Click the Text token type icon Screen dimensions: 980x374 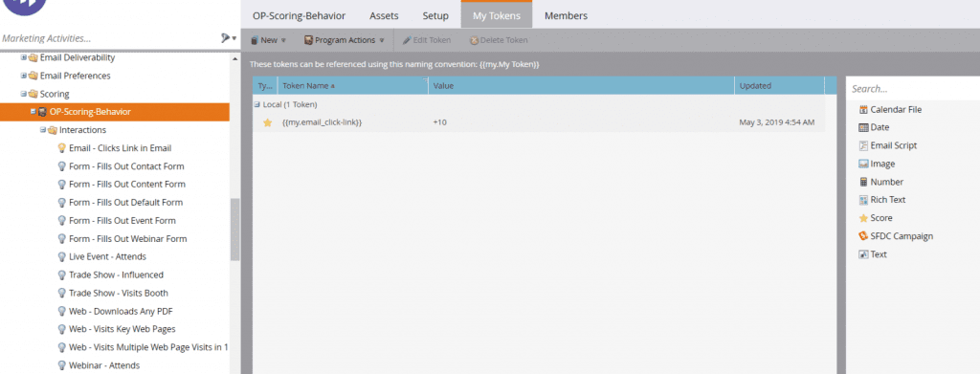pyautogui.click(x=864, y=254)
